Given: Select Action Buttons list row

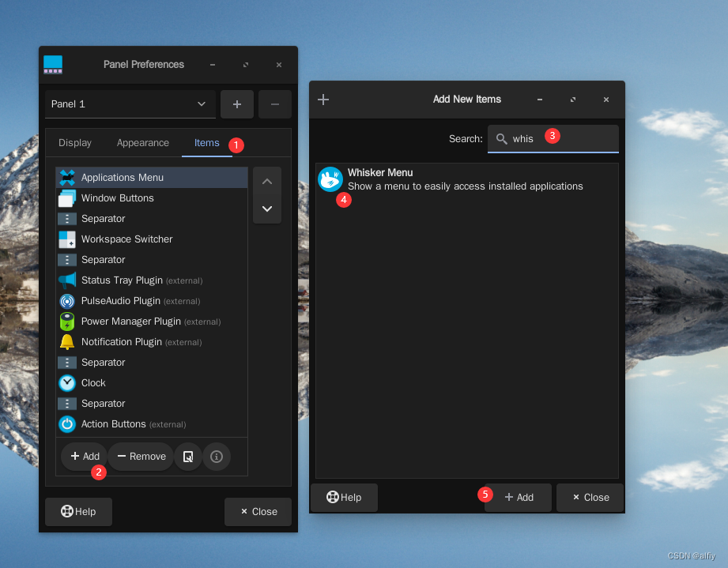Looking at the screenshot, I should pyautogui.click(x=152, y=424).
